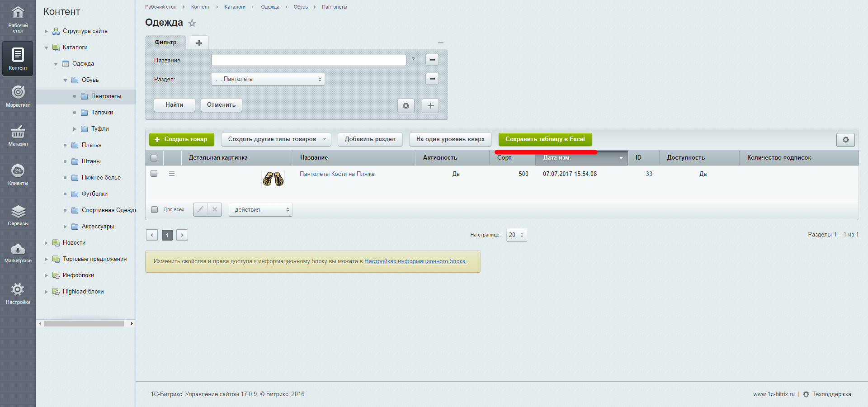Open the Клиенты sidebar section
This screenshot has width=868, height=407.
point(18,175)
